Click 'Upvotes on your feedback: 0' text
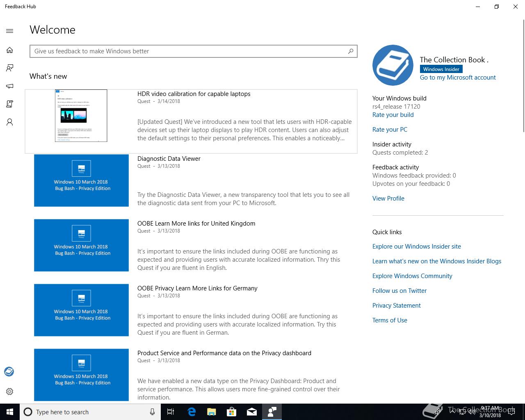525x420 pixels. 411,184
